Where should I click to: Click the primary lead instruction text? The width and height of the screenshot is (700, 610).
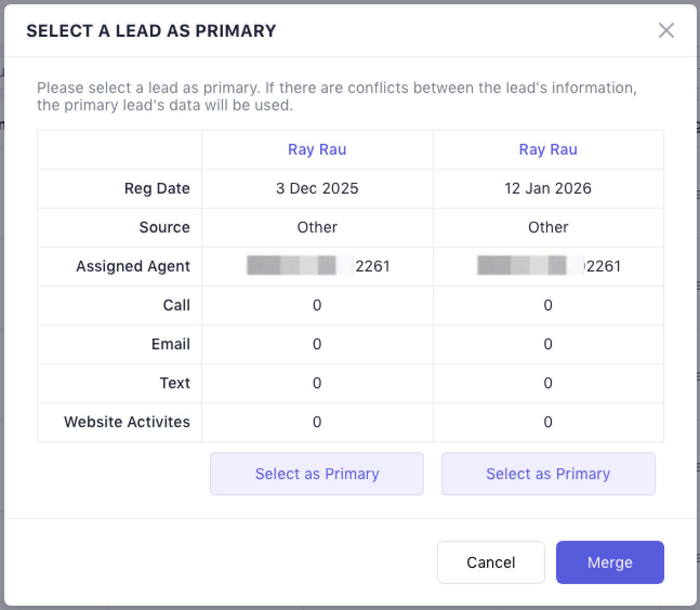pos(336,96)
